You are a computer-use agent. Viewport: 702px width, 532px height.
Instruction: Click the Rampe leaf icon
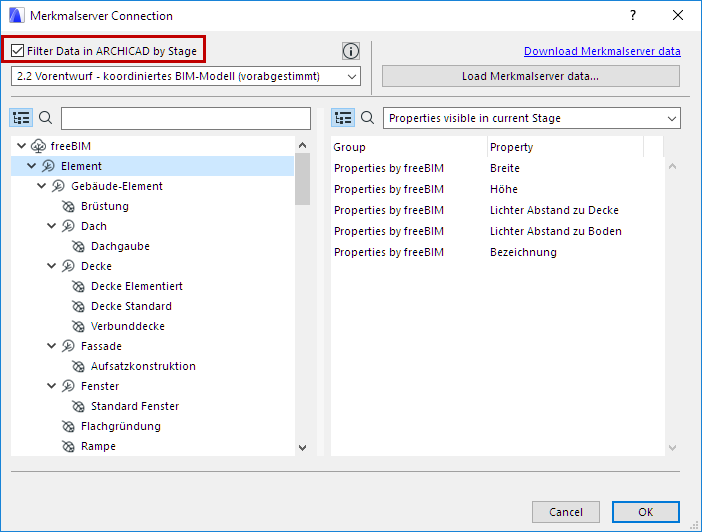pyautogui.click(x=68, y=446)
